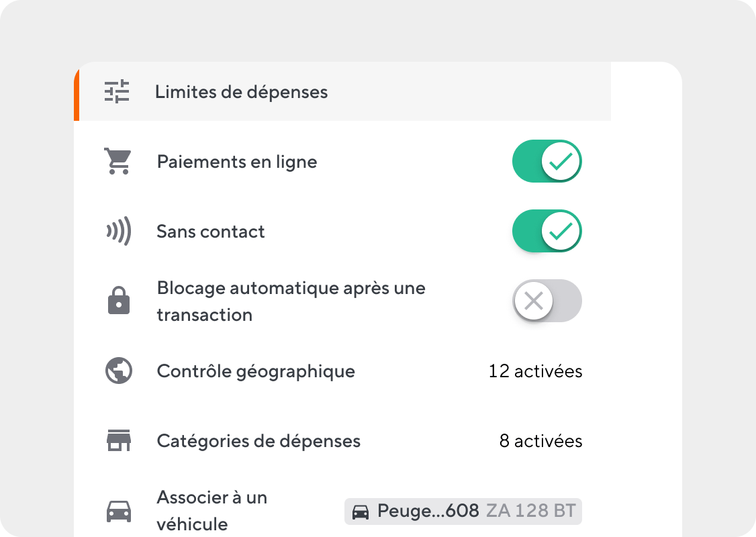Click the small car icon inside the vehicle chip

tap(361, 512)
